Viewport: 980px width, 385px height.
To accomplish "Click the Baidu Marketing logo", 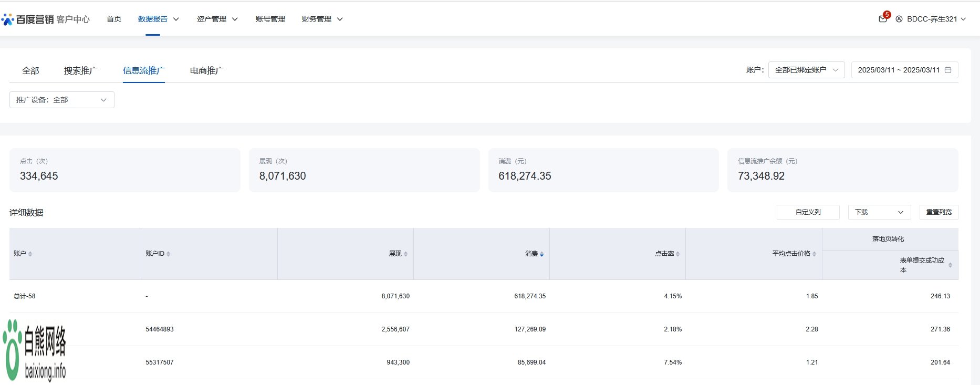I will 46,19.
